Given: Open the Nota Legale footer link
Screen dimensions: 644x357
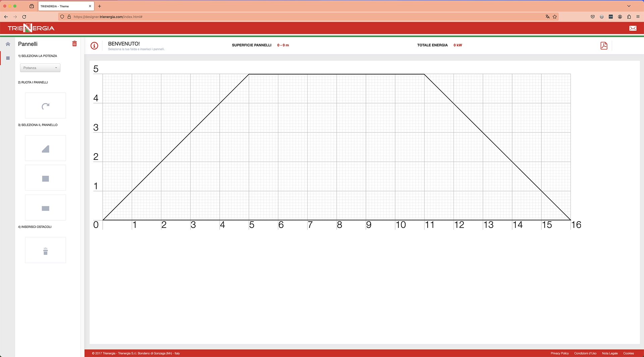Looking at the screenshot, I should (x=609, y=353).
